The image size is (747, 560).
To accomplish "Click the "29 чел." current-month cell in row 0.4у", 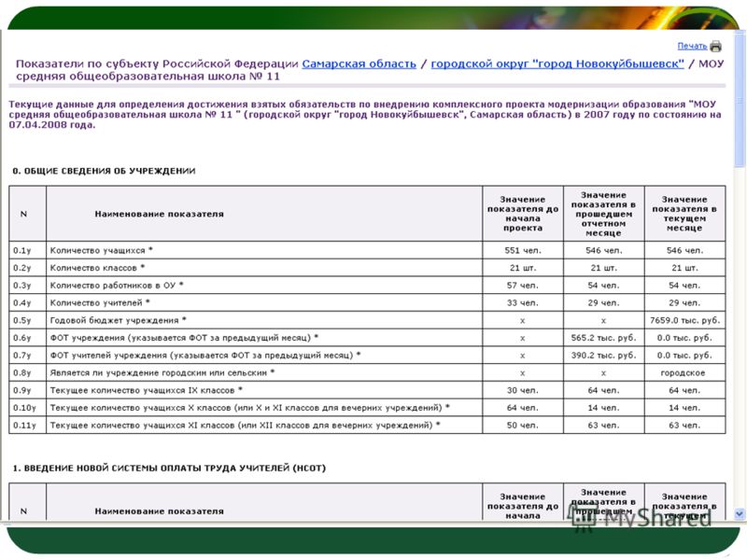I will [x=684, y=302].
